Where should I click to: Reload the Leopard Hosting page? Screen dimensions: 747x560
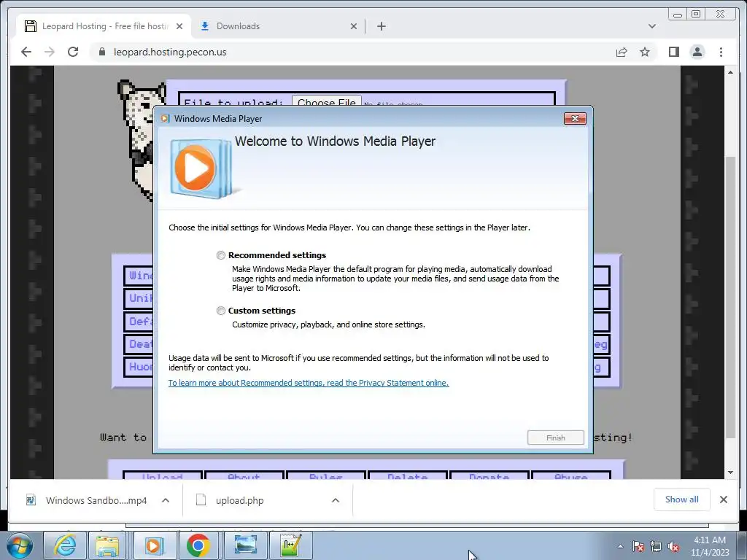73,52
